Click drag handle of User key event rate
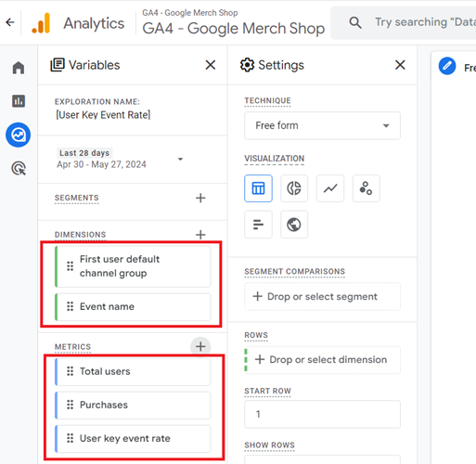Image resolution: width=476 pixels, height=464 pixels. tap(71, 438)
